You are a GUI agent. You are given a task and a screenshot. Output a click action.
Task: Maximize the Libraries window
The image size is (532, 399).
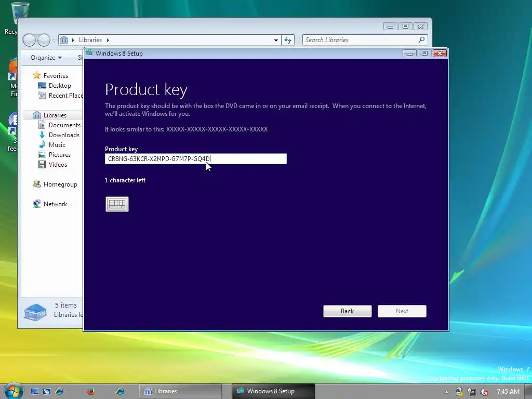pos(405,26)
